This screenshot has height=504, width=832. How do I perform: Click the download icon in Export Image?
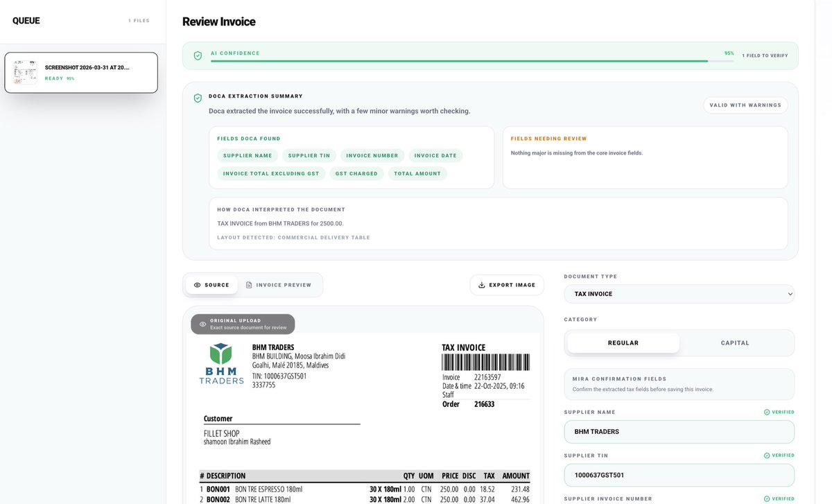point(482,285)
